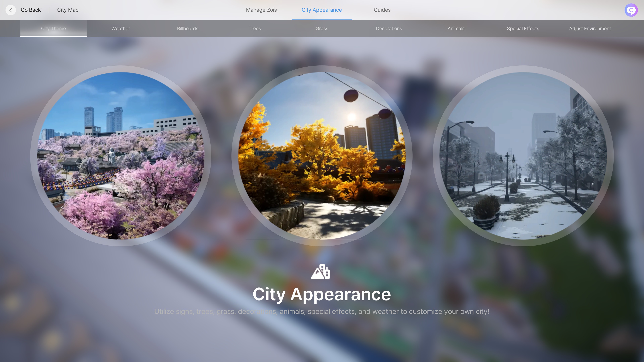This screenshot has height=362, width=644.
Task: Choose the golden autumn city theme
Action: tap(322, 156)
